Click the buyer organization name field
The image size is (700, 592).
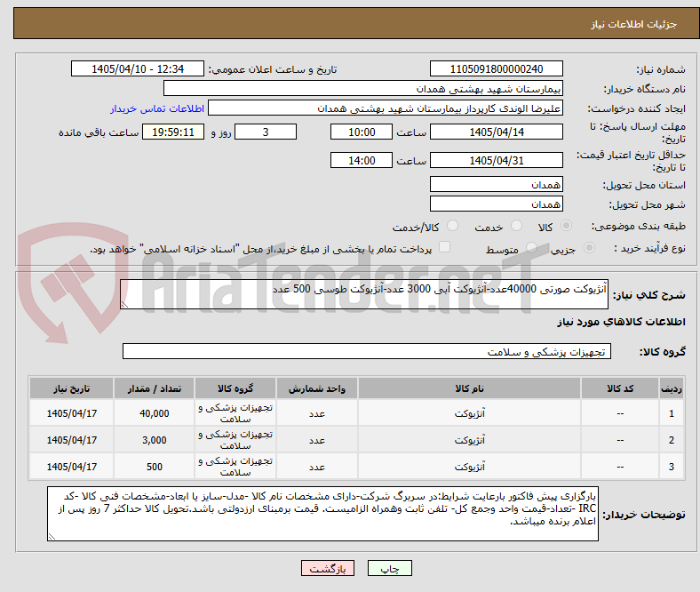tap(363, 89)
